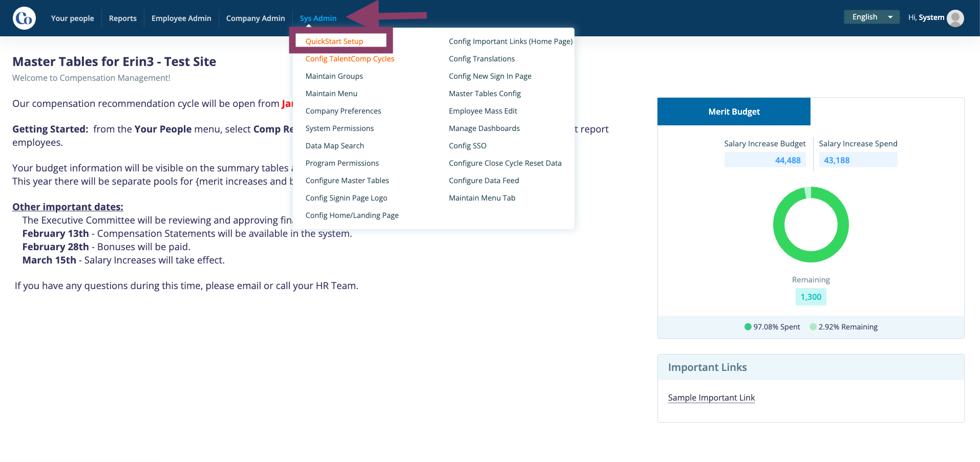The image size is (980, 462).
Task: Open the Your people menu
Action: pyautogui.click(x=72, y=18)
